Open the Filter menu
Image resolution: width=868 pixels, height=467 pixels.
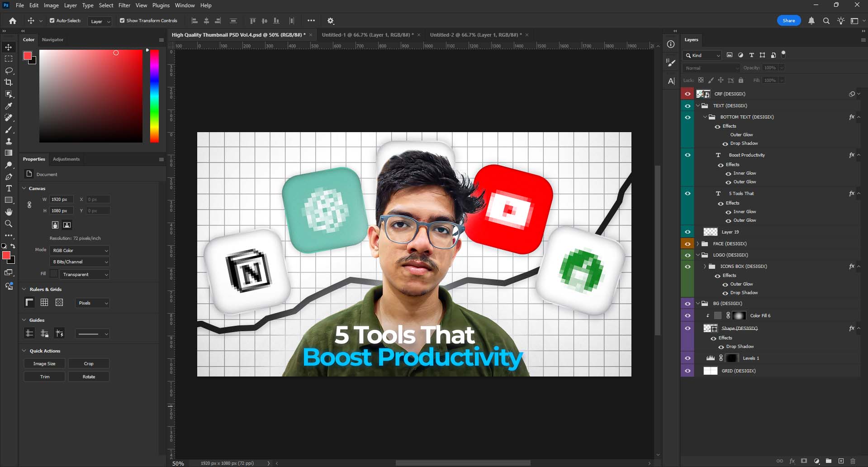[x=124, y=5]
